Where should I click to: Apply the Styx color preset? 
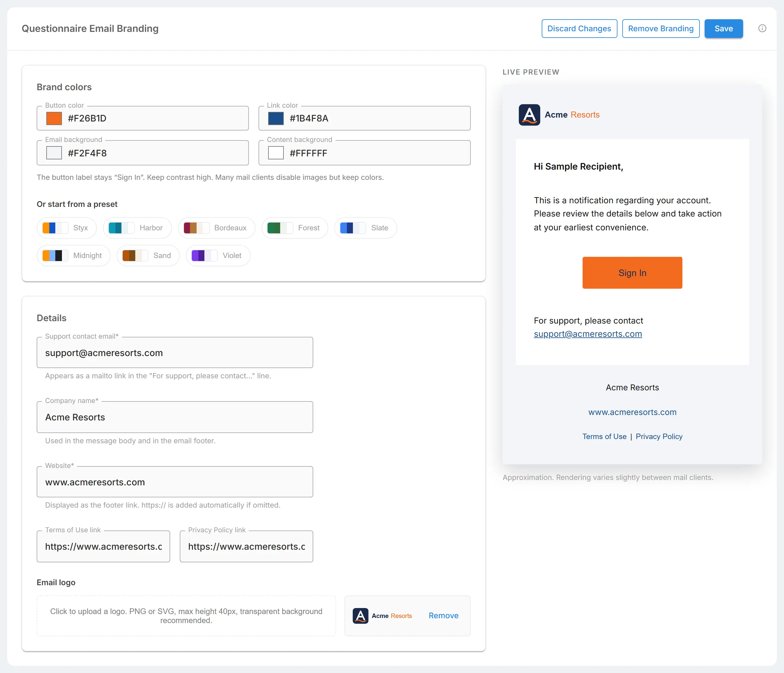pos(67,228)
